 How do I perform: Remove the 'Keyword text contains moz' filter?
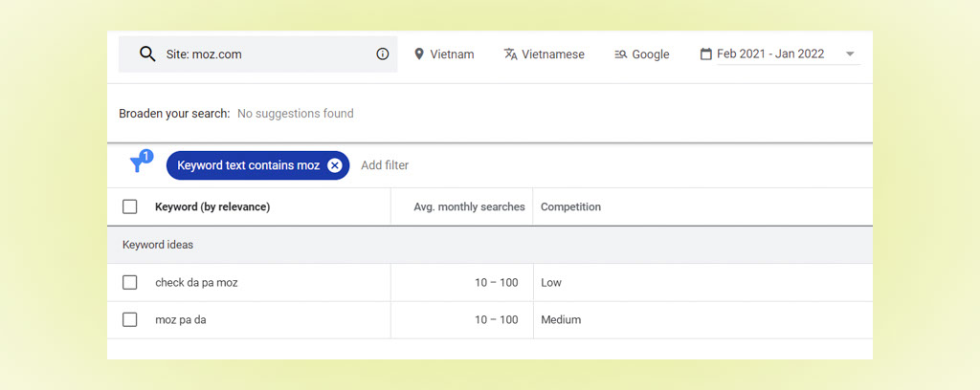[334, 165]
